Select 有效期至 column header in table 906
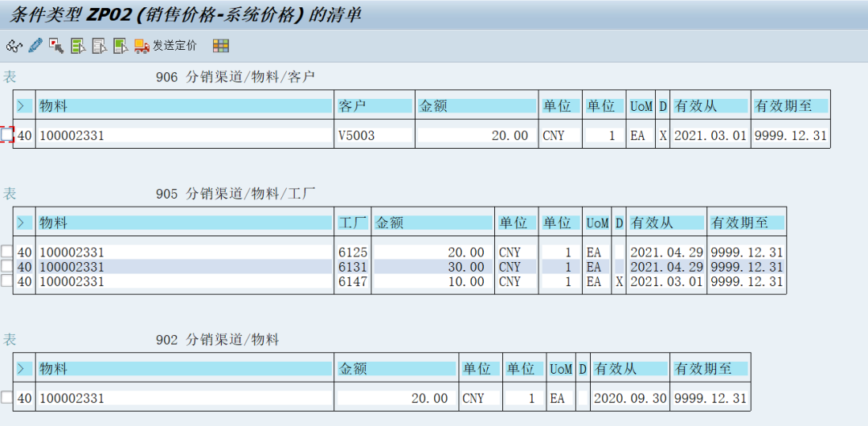868x426 pixels. pos(791,106)
